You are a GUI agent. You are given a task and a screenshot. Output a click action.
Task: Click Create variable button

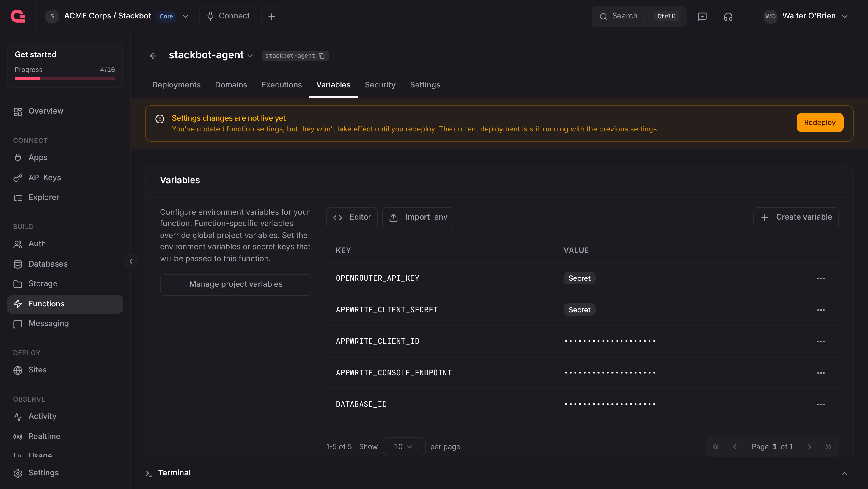[x=796, y=217]
